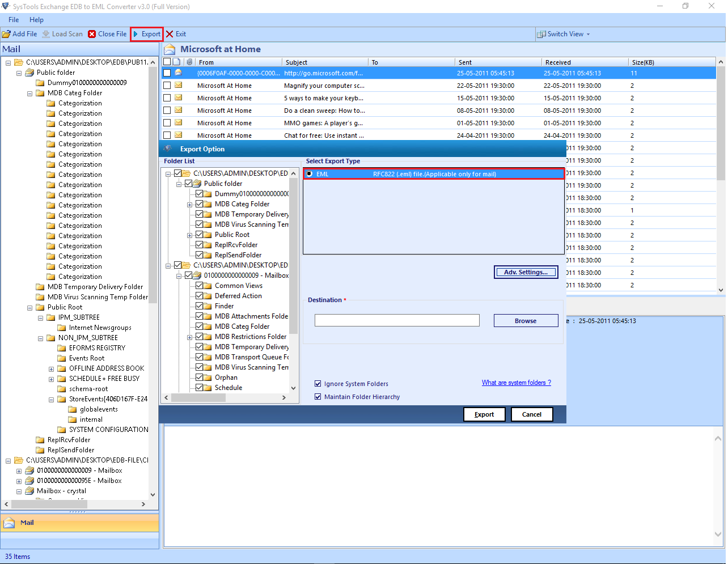
Task: Toggle Ignore System Folders checkbox
Action: 318,384
